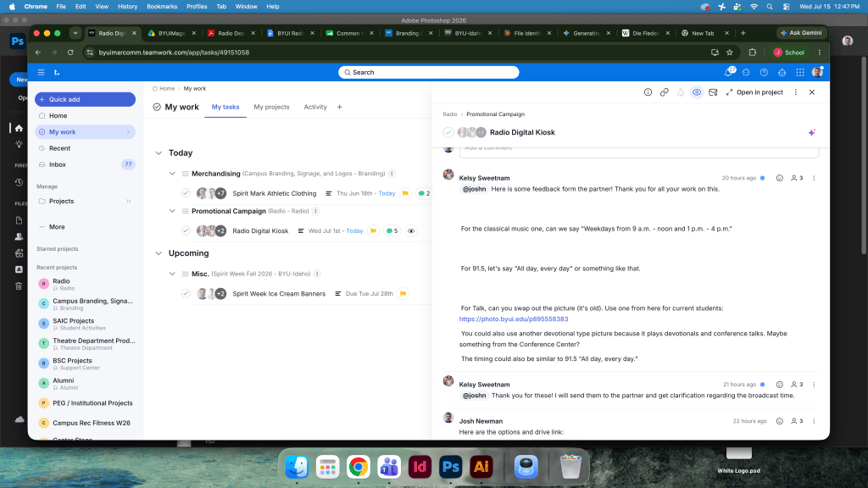Screen dimensions: 868x488
Task: Toggle the follower eye icon in task panel
Action: [x=697, y=92]
